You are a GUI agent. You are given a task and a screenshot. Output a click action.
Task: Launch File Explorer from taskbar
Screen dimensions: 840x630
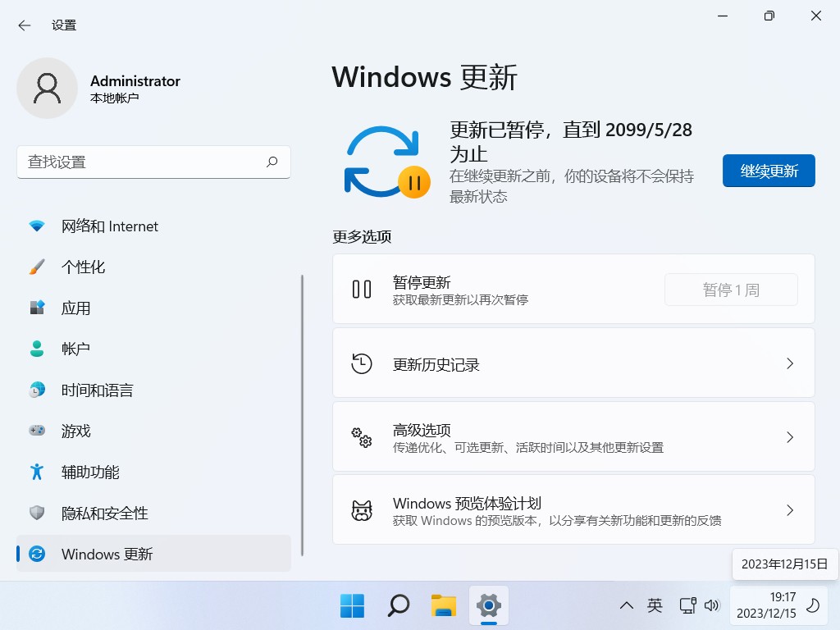click(x=444, y=606)
